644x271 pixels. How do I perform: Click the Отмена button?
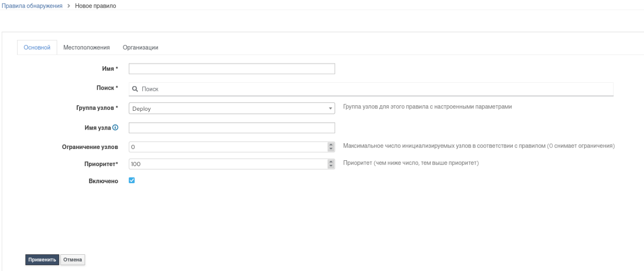click(73, 260)
